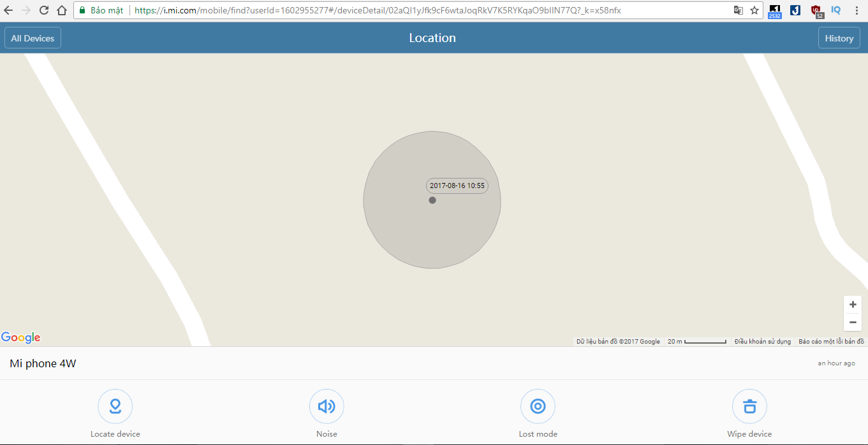The height and width of the screenshot is (445, 868).
Task: Click the Noise label
Action: (327, 434)
